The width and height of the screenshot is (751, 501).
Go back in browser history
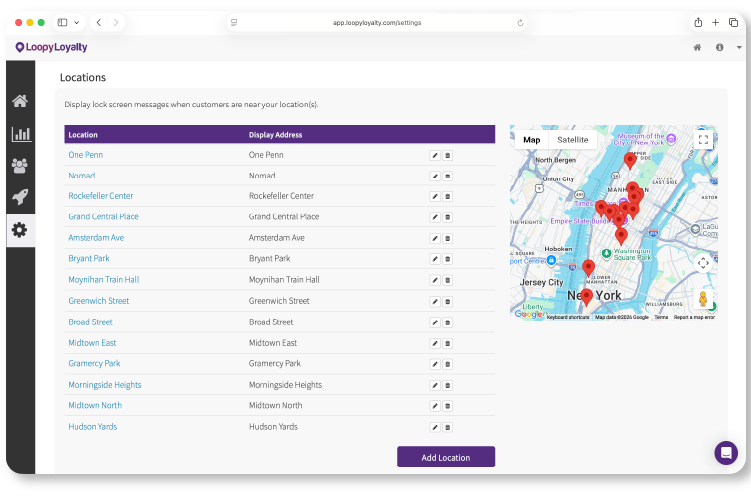point(99,23)
